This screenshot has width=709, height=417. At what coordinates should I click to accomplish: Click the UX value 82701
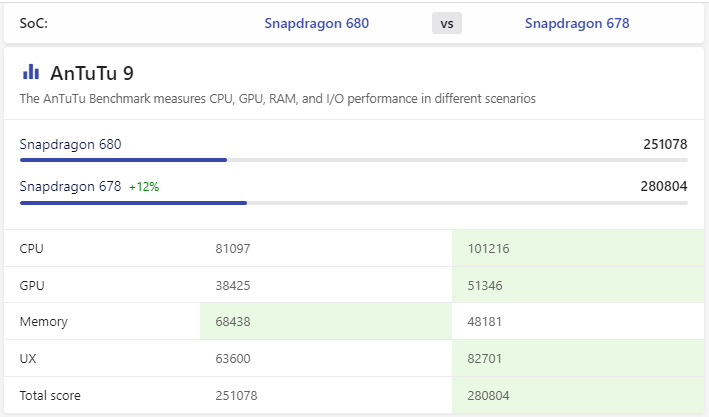[x=485, y=359]
